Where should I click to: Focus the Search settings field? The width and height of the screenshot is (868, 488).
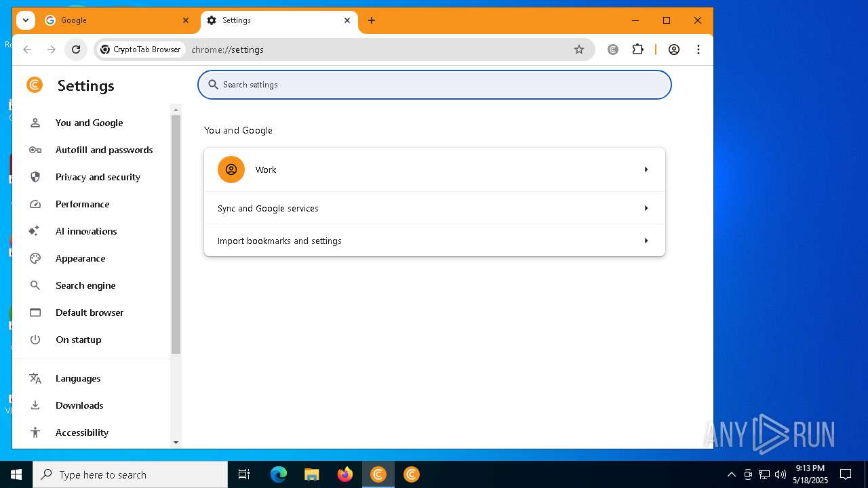435,85
